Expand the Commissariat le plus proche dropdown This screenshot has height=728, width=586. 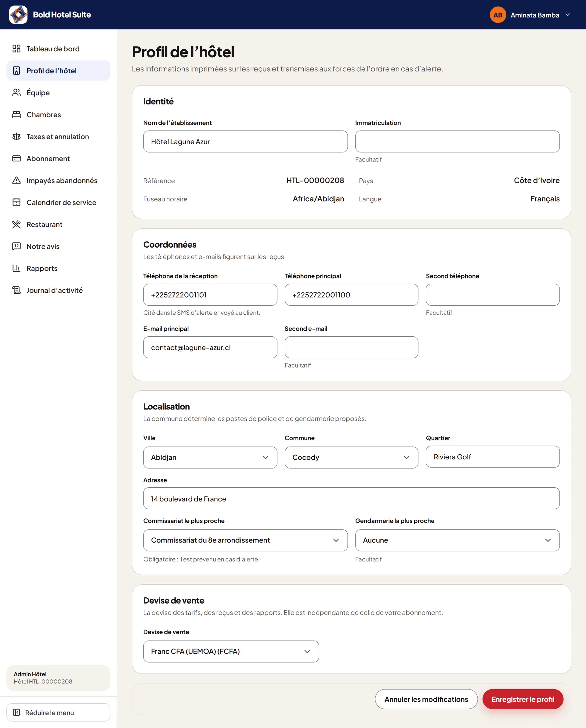[245, 540]
